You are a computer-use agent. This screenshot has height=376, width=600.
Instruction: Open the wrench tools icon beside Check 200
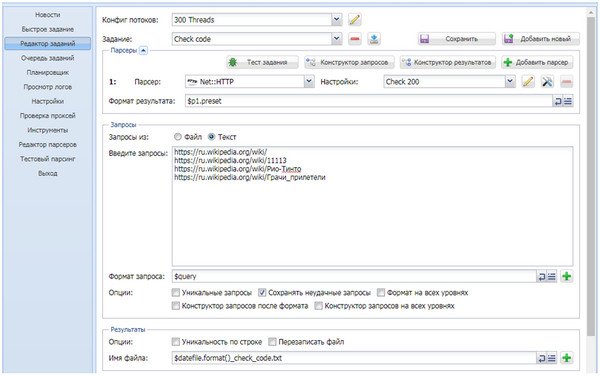547,81
